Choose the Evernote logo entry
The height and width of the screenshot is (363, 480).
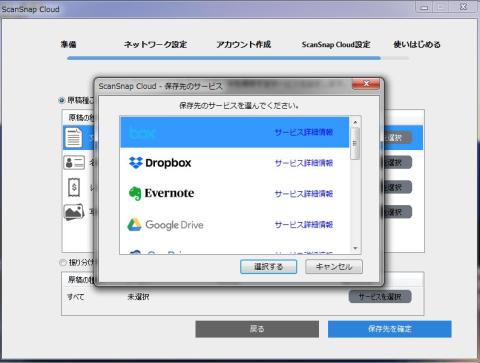coord(161,193)
